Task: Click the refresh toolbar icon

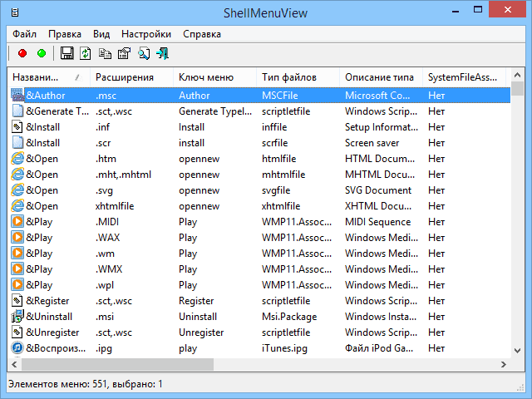Action: pyautogui.click(x=86, y=53)
